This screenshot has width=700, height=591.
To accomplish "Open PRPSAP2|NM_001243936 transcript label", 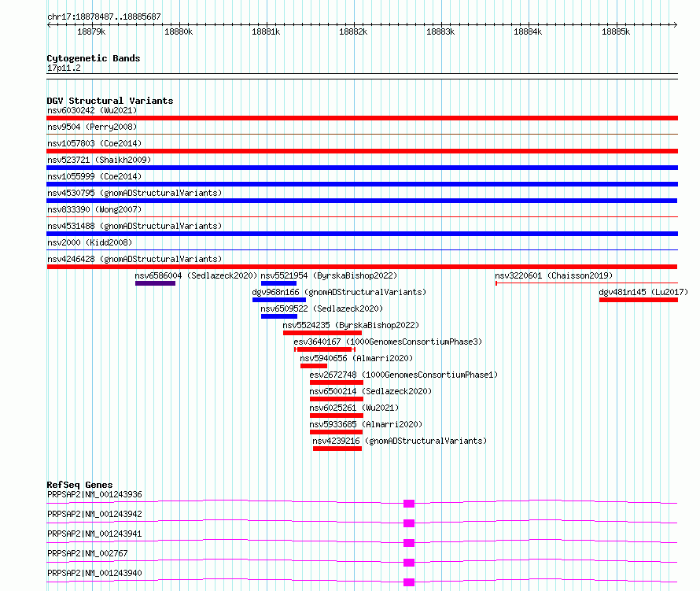I will click(x=94, y=494).
